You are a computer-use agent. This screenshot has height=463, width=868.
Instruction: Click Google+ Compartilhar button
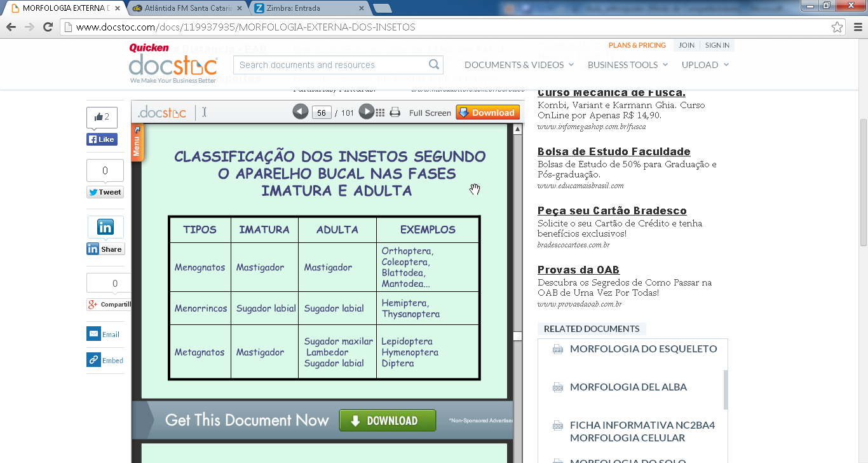click(109, 305)
